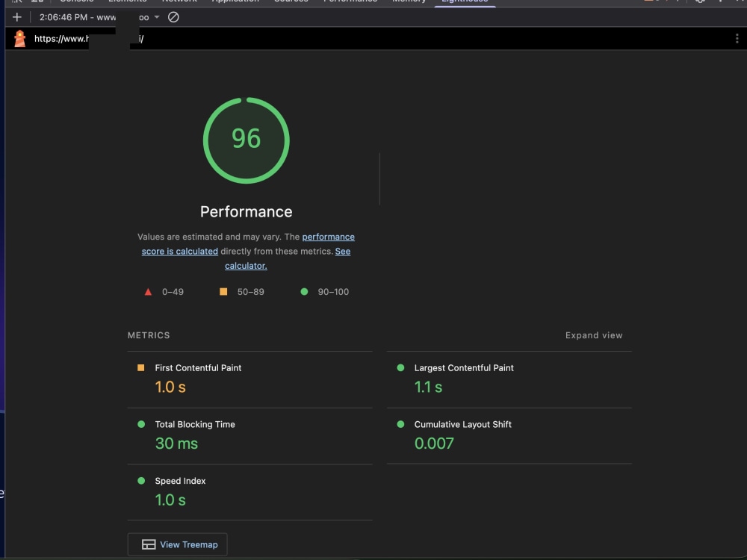Click the Expand view toggle for metrics
Image resolution: width=747 pixels, height=560 pixels.
(594, 335)
